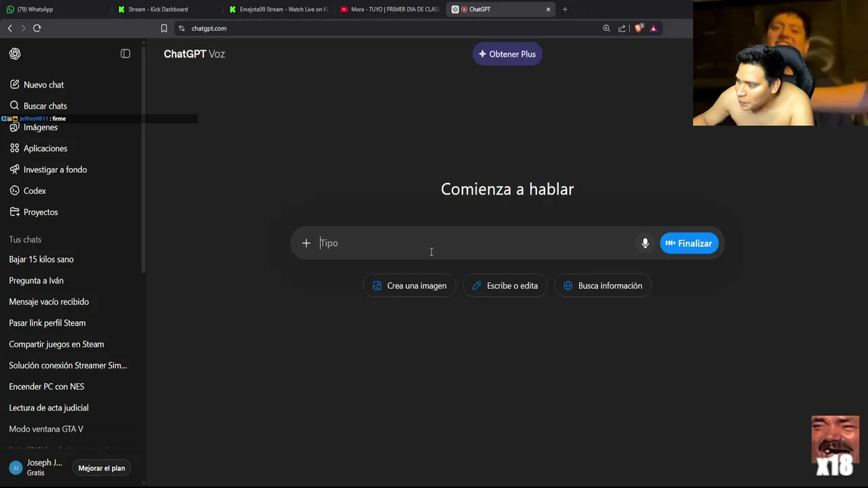This screenshot has height=488, width=868.
Task: Click the bookmark icon in address bar
Action: coord(163,28)
